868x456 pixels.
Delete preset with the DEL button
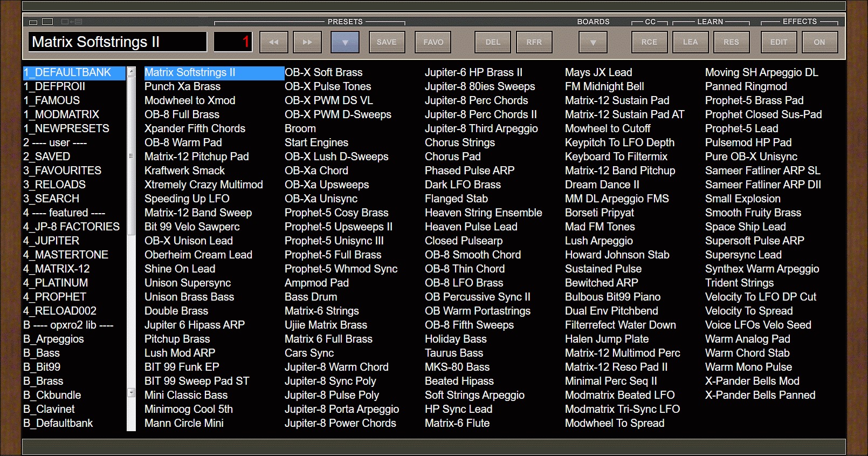point(493,42)
